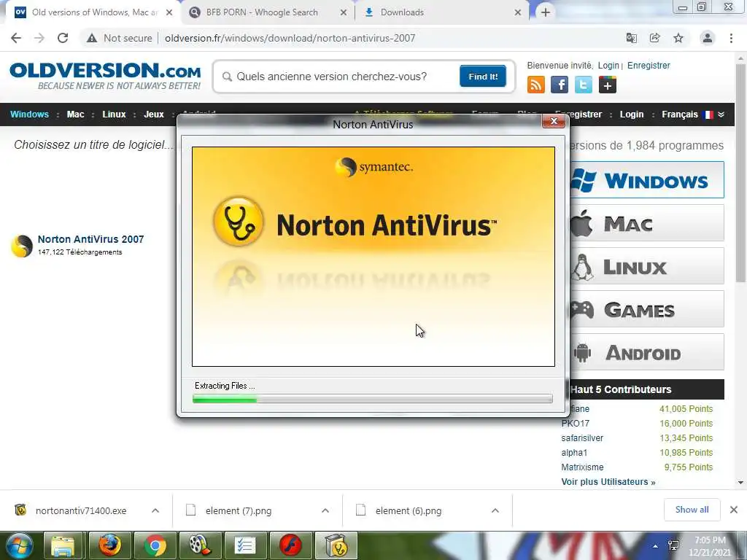Screen dimensions: 747x560
Task: Click the RSS feed icon
Action: coord(536,85)
